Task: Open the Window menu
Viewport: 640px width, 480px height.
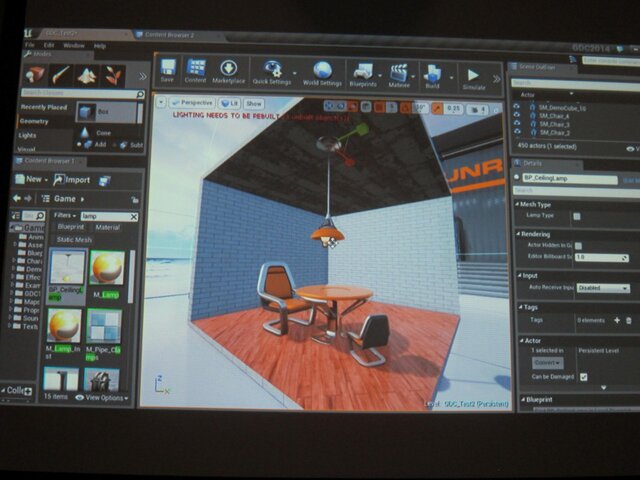Action: click(73, 46)
